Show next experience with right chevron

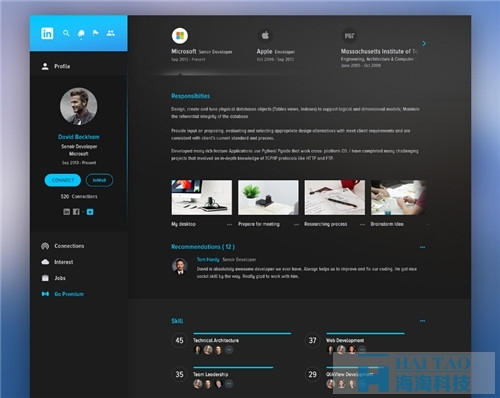424,43
